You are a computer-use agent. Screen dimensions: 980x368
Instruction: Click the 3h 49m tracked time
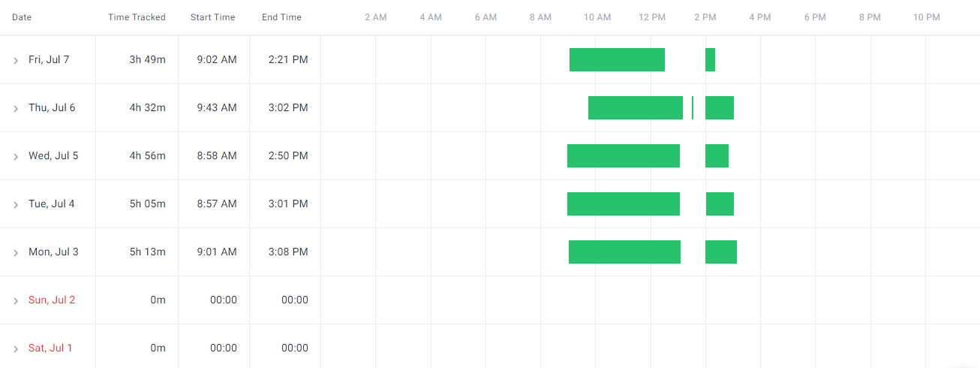[x=147, y=59]
